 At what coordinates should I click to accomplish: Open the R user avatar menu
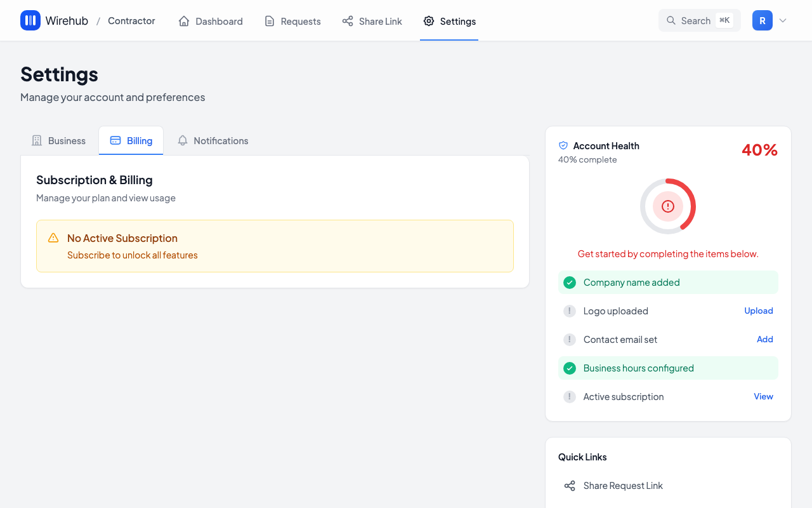click(762, 20)
